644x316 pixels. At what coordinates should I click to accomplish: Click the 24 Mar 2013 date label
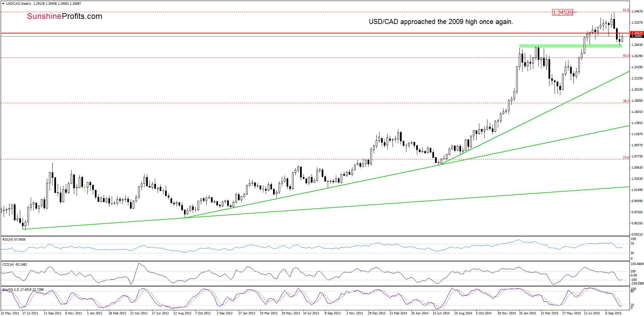(269, 313)
